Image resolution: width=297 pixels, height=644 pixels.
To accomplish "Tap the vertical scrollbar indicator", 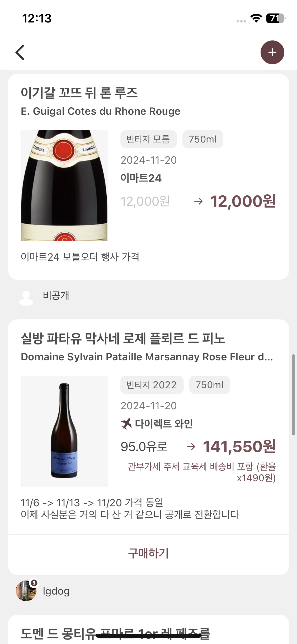I will click(293, 395).
